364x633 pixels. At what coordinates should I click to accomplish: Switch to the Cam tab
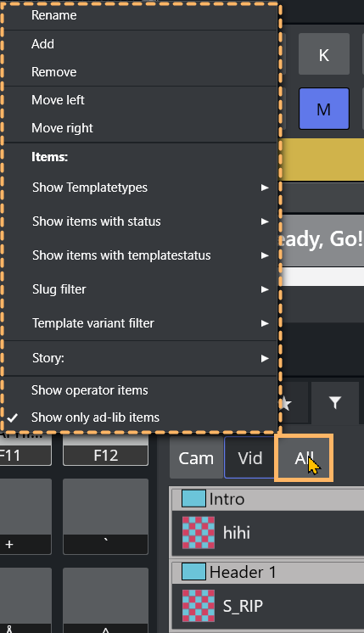(196, 458)
